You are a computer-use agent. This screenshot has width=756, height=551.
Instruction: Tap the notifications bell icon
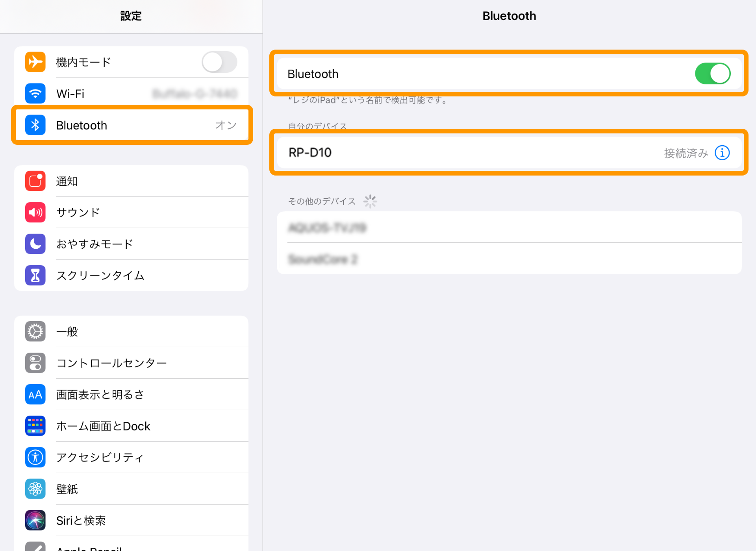pyautogui.click(x=35, y=181)
